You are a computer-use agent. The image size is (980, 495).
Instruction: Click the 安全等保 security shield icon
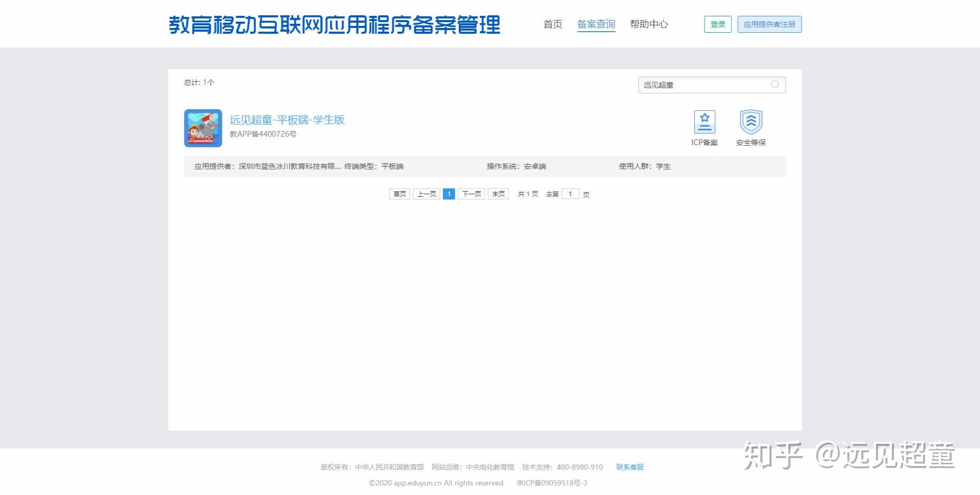tap(751, 122)
